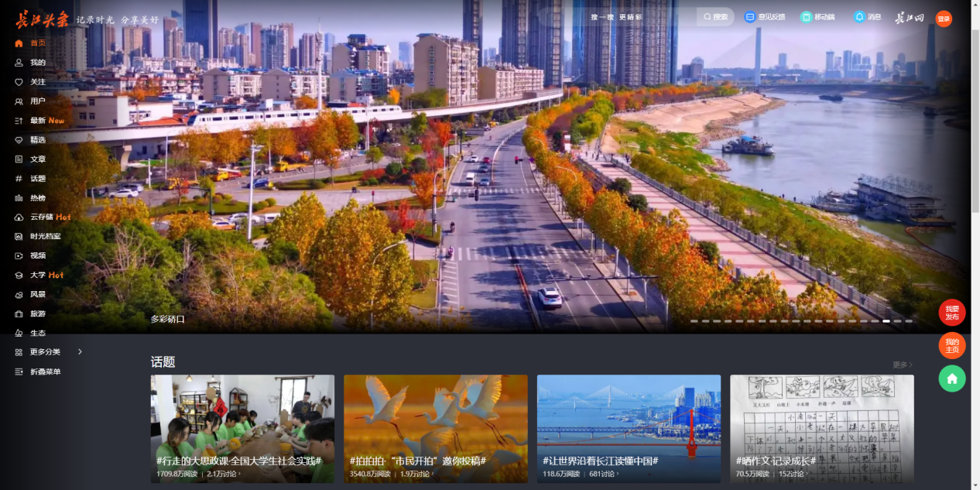Select the last carousel indicator dot
Screen dimensions: 980x490
[x=909, y=320]
